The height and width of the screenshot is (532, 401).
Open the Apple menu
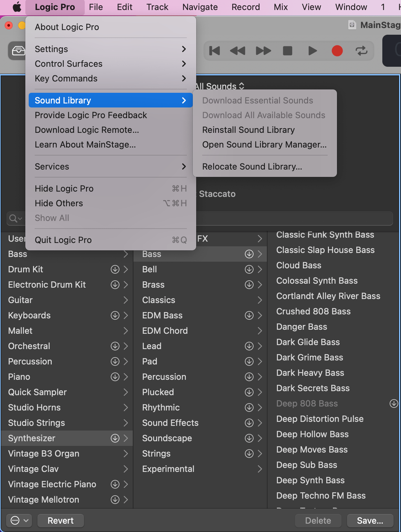pyautogui.click(x=17, y=7)
